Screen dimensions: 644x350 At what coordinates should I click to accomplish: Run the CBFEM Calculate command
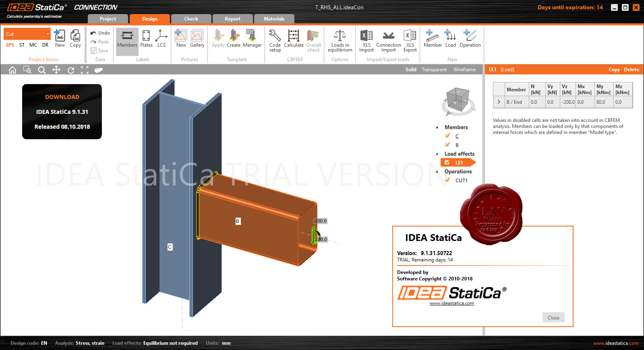point(294,39)
